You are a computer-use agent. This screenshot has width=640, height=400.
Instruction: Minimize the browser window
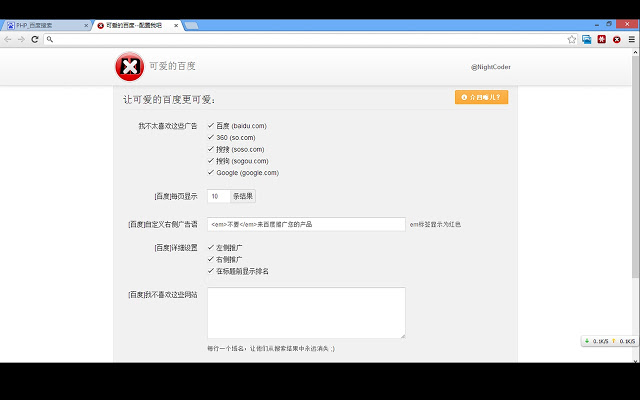pos(596,24)
